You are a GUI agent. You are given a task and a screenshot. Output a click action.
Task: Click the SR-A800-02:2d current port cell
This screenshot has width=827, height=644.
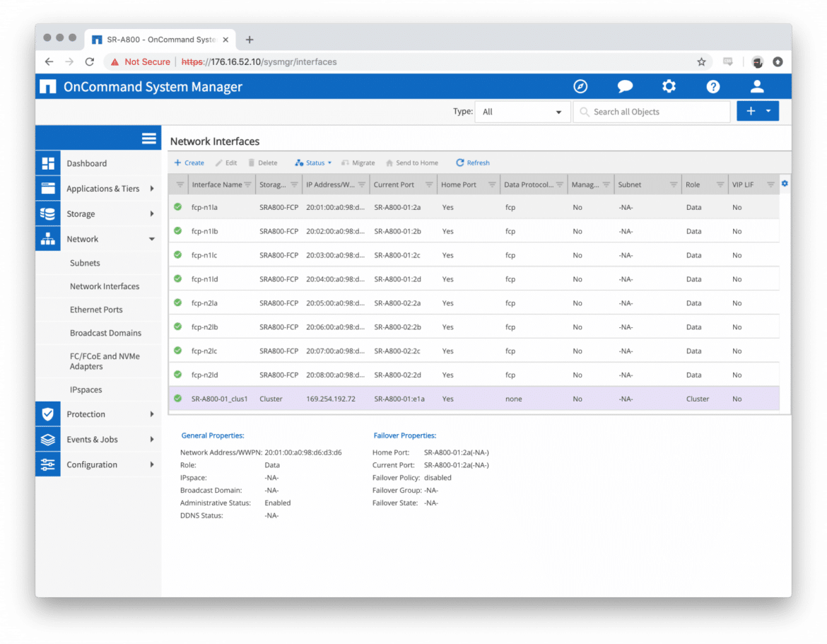tap(398, 375)
